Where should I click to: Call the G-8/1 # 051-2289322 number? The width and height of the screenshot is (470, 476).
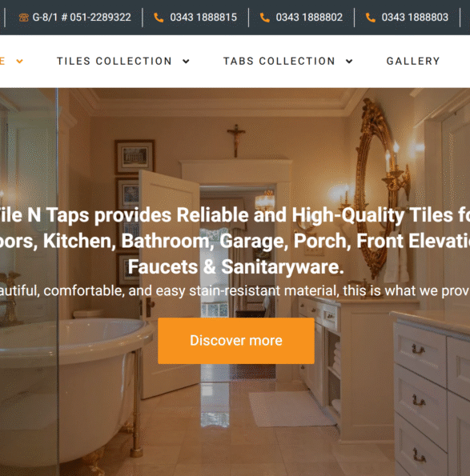click(82, 18)
